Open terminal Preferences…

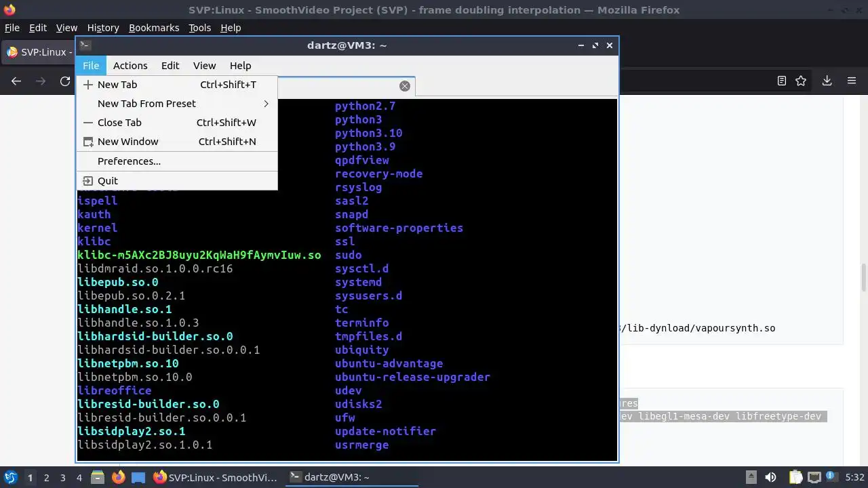point(176,161)
